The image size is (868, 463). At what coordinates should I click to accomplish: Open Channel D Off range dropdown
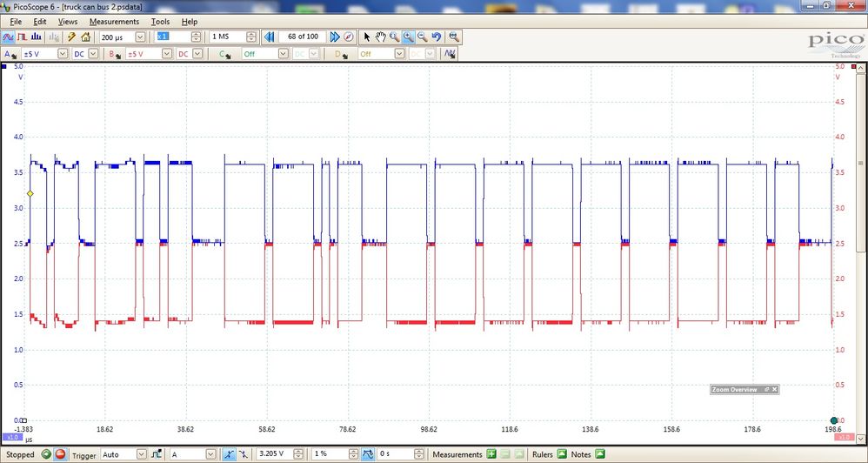399,54
